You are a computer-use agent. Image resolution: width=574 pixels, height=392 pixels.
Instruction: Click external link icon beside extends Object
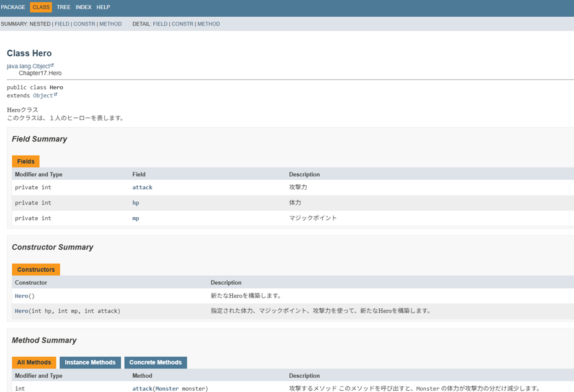(55, 94)
